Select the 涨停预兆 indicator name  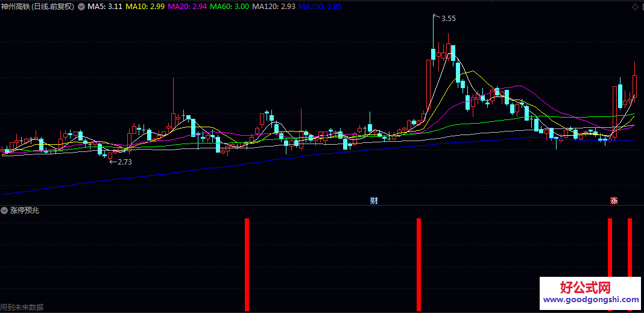pyautogui.click(x=25, y=210)
